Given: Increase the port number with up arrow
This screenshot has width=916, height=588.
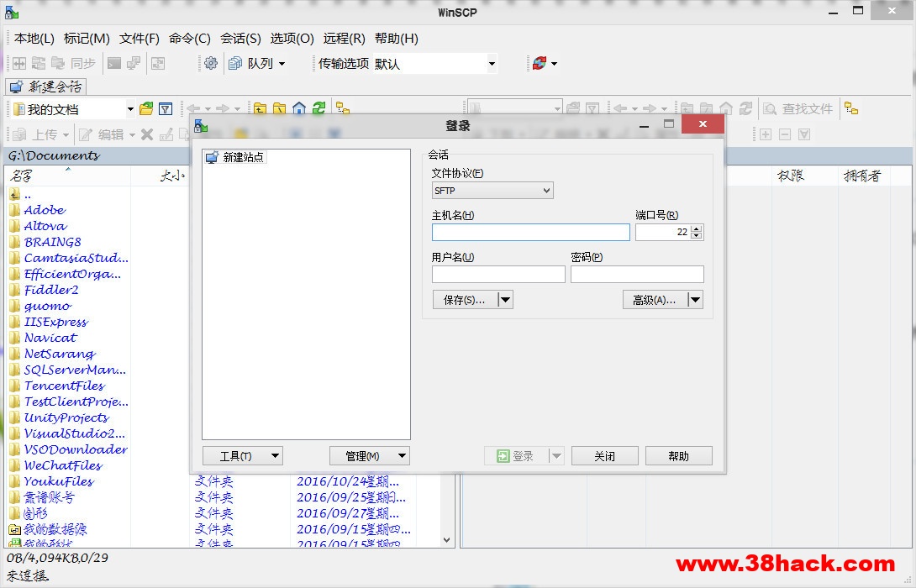Looking at the screenshot, I should (x=697, y=228).
